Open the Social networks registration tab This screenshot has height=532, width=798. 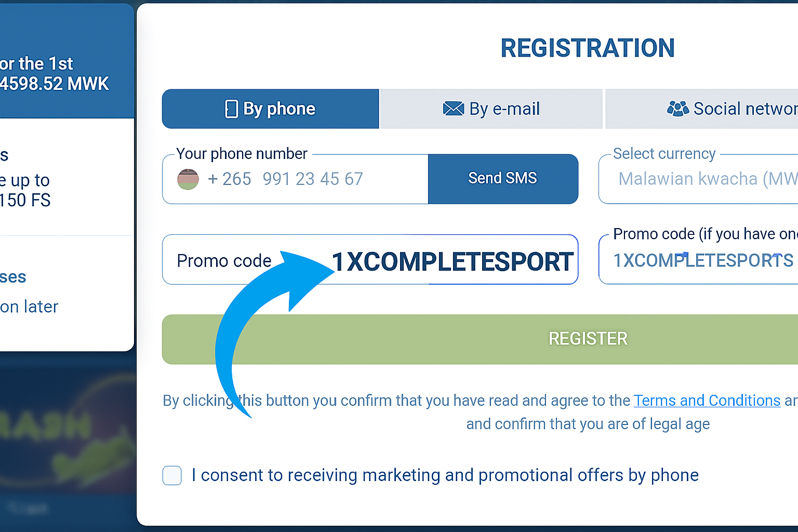727,109
